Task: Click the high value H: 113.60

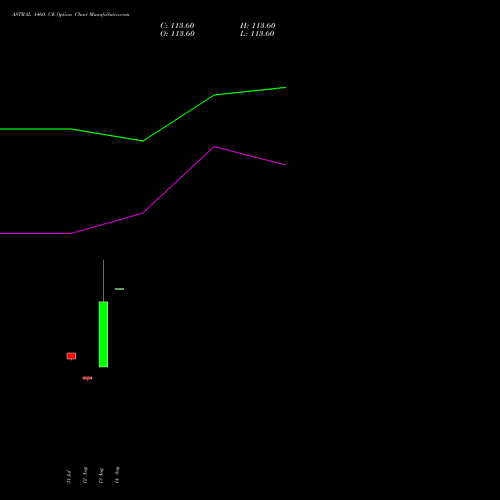Action: 258,26
